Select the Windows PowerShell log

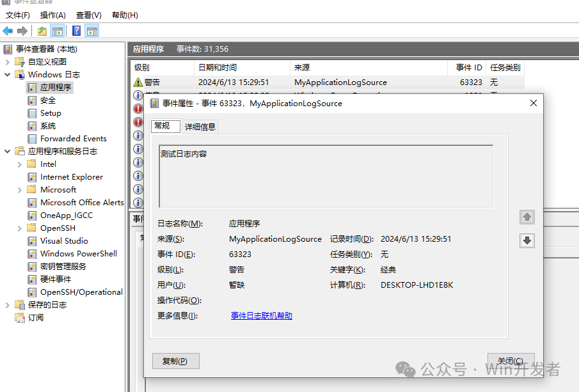click(x=78, y=254)
